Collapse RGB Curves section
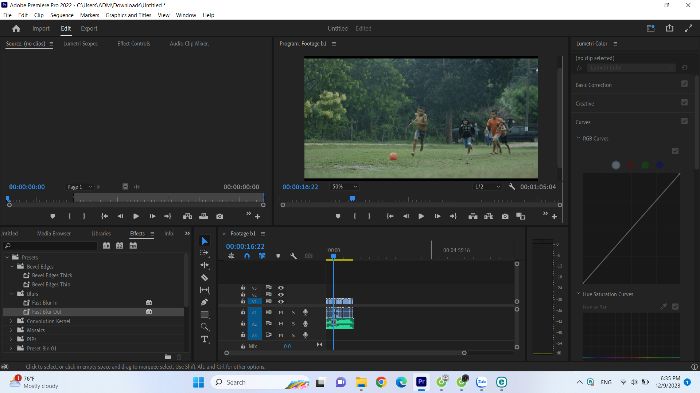Viewport: 700px width, 393px height. click(x=579, y=138)
